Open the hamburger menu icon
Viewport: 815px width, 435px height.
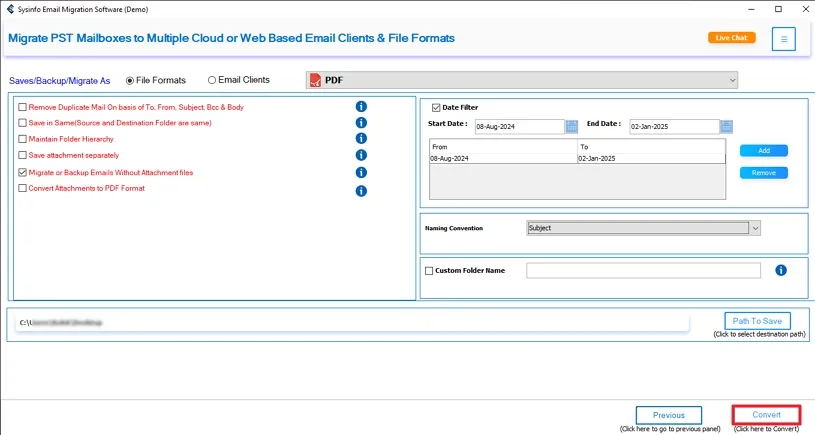pos(784,39)
